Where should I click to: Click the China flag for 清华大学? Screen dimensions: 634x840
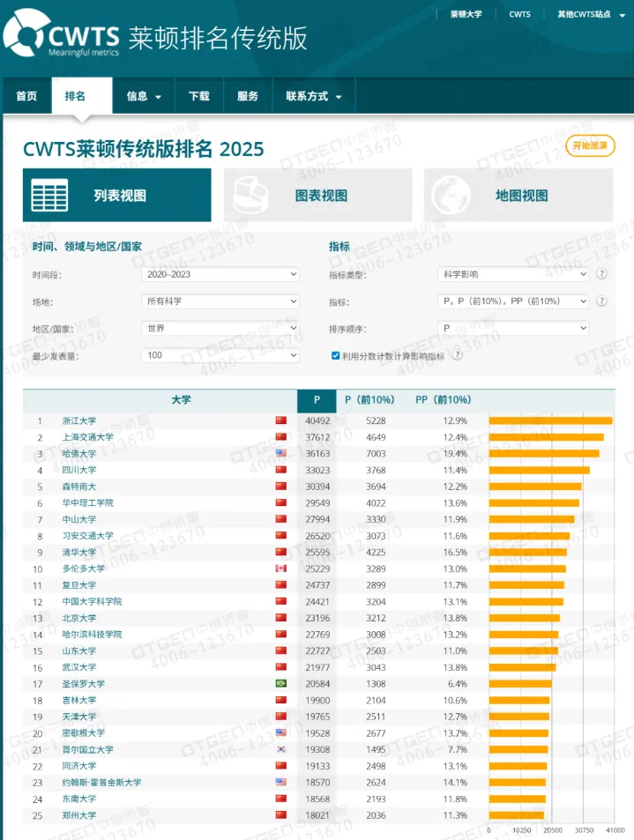pyautogui.click(x=280, y=552)
